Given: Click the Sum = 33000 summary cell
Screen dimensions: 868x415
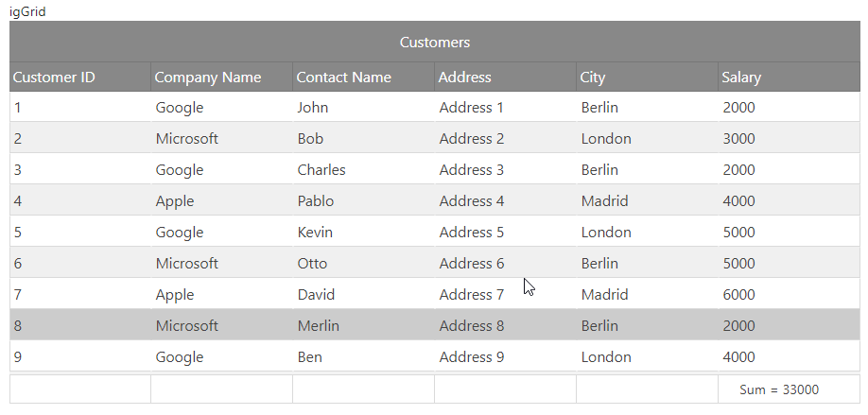Looking at the screenshot, I should tap(779, 389).
